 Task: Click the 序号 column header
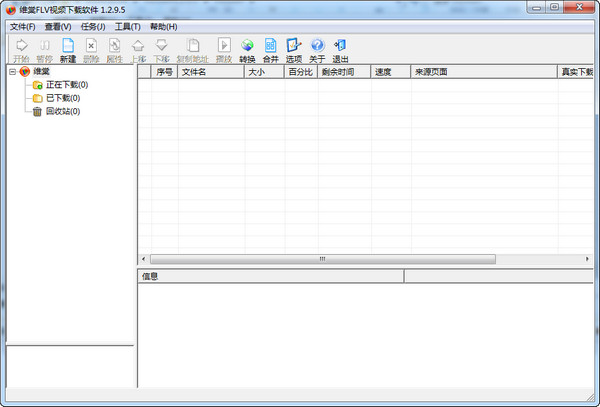coord(165,72)
